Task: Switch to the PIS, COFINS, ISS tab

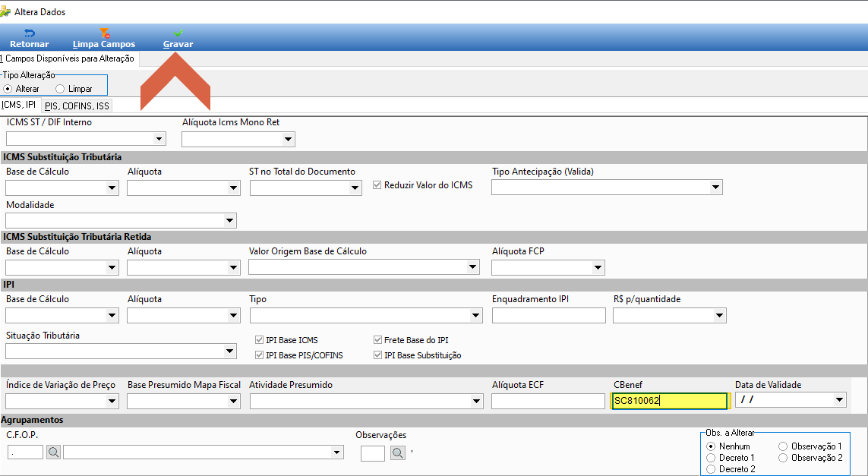Action: (x=77, y=106)
